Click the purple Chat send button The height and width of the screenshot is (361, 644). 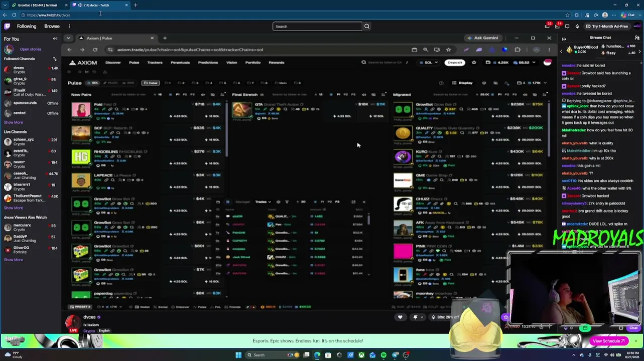pyautogui.click(x=633, y=328)
